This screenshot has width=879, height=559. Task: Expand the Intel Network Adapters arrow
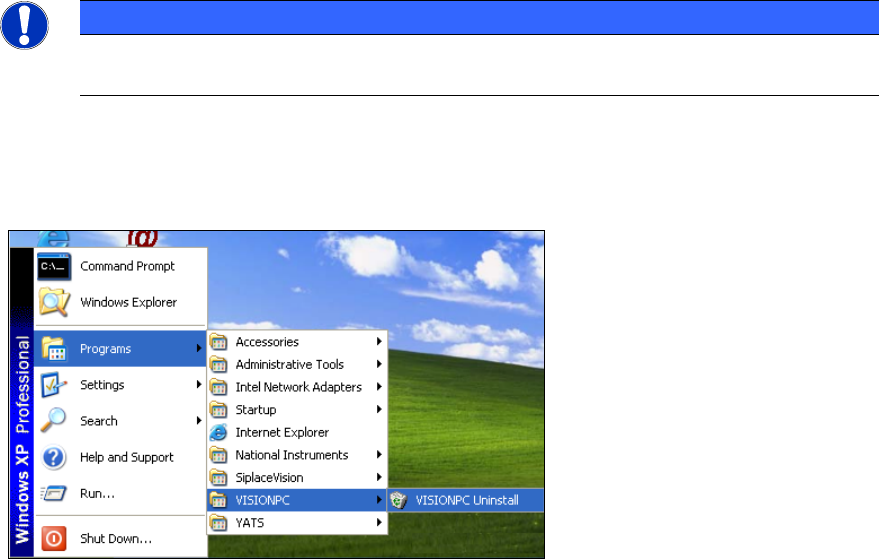pos(379,386)
